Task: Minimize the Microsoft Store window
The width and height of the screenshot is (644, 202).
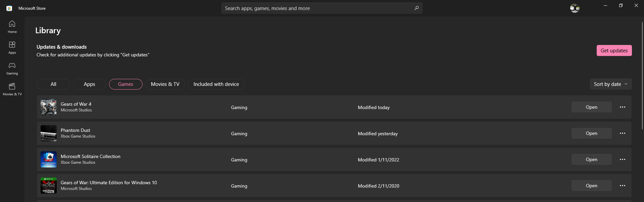Action: coord(605,5)
